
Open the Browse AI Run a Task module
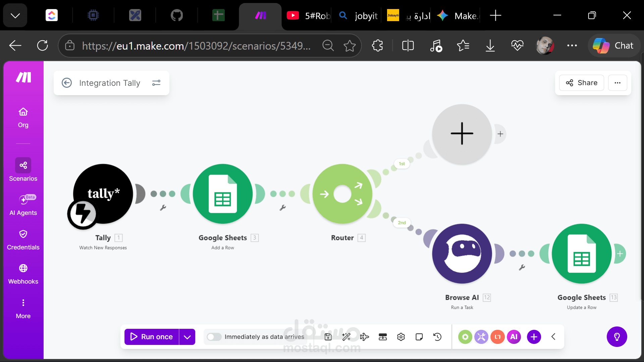[462, 254]
